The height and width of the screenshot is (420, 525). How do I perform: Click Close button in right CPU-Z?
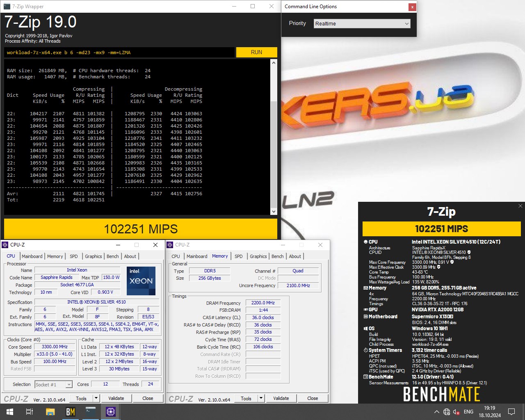313,398
